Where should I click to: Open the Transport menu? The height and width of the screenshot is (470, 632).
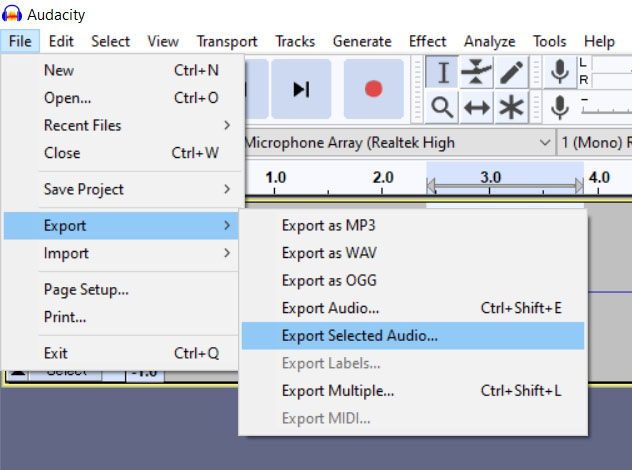[227, 41]
